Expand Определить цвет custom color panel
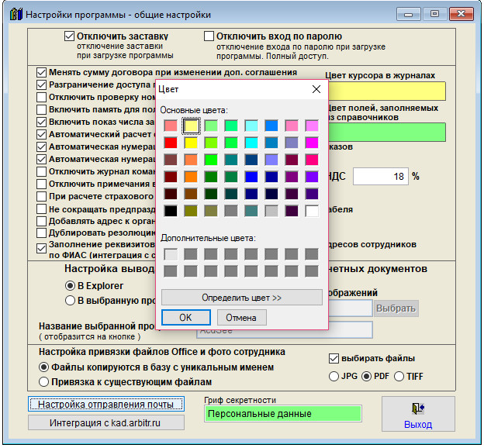This screenshot has height=448, width=484. pyautogui.click(x=241, y=298)
